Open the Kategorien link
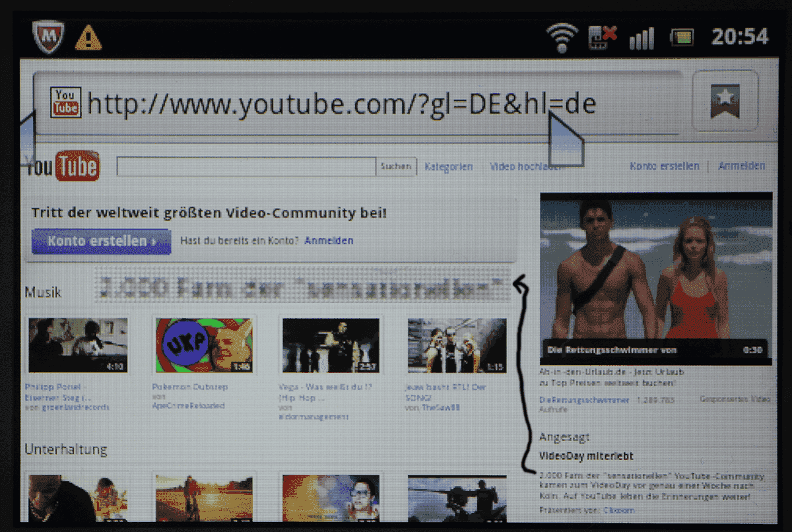792x532 pixels. (449, 167)
